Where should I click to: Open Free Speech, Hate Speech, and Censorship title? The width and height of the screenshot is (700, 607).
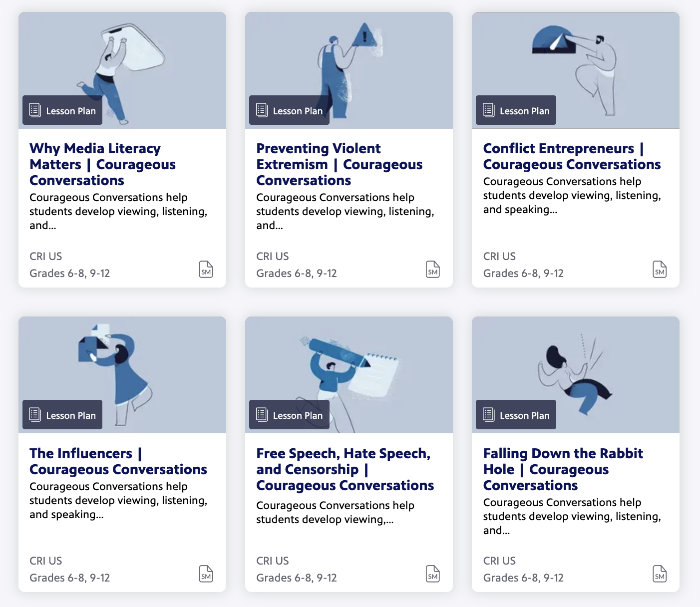(x=345, y=469)
